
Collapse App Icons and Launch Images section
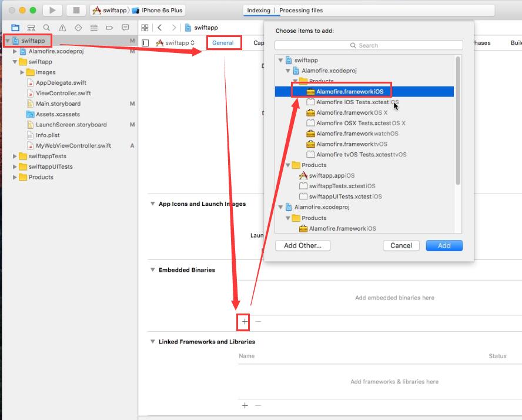pos(152,204)
